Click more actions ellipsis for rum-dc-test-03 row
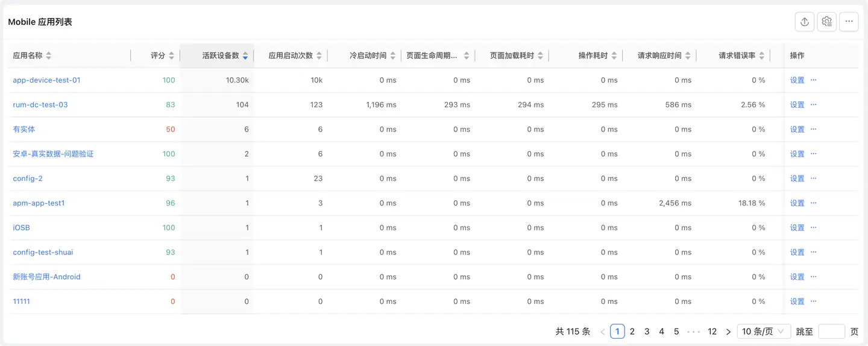The image size is (868, 346). (x=813, y=105)
